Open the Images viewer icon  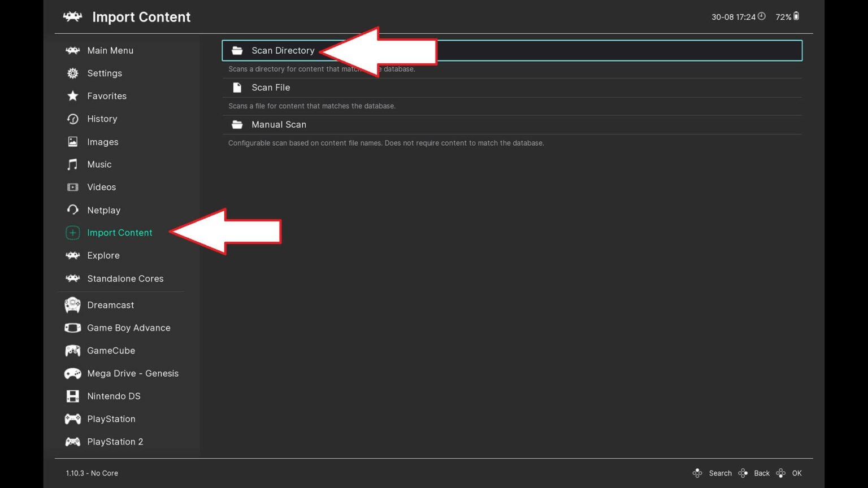click(72, 142)
